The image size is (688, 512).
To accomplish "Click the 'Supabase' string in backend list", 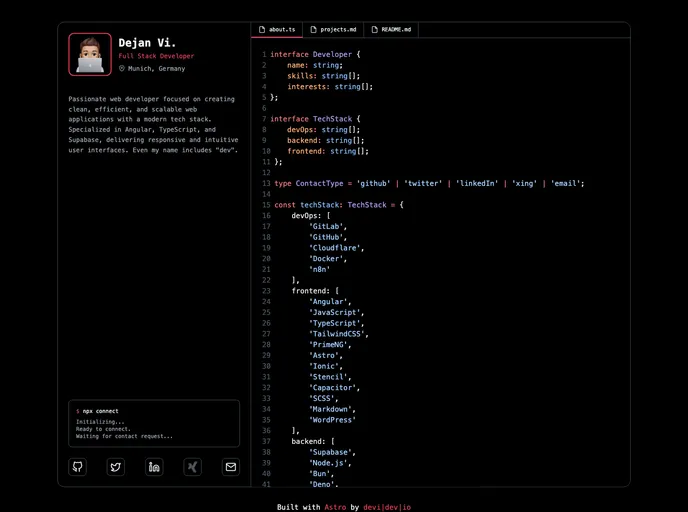I will pyautogui.click(x=332, y=452).
